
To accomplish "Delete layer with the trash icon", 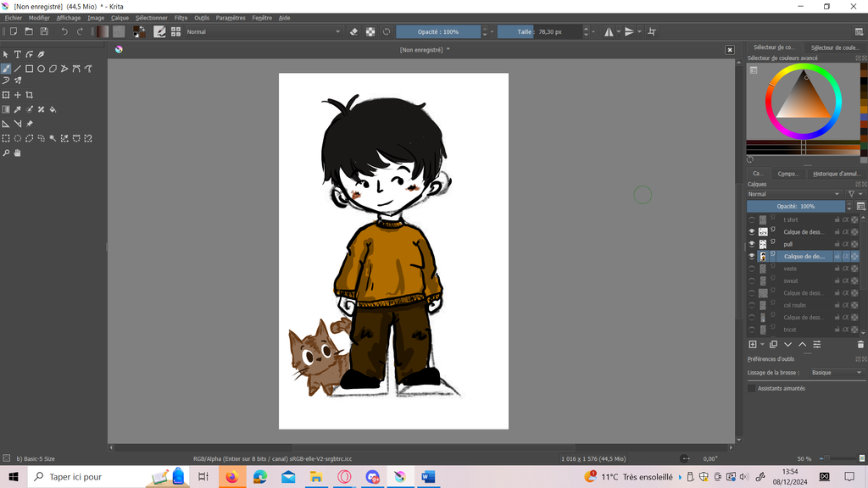I will [x=860, y=345].
